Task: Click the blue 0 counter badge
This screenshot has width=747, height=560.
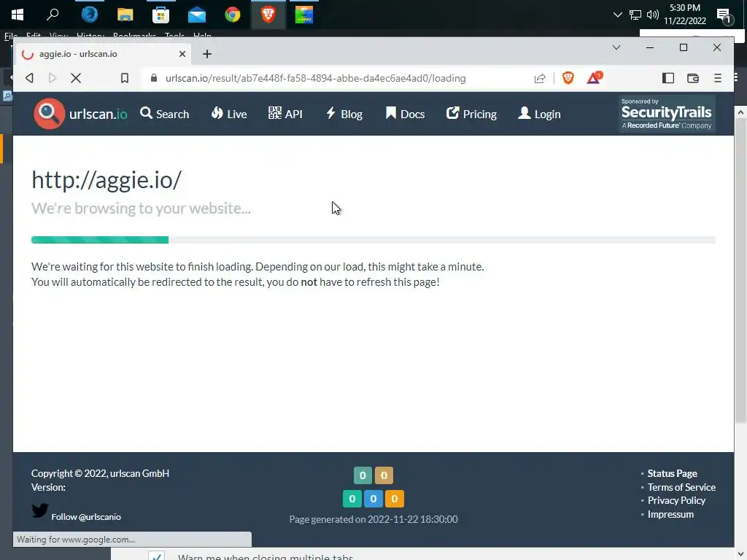Action: coord(373,499)
